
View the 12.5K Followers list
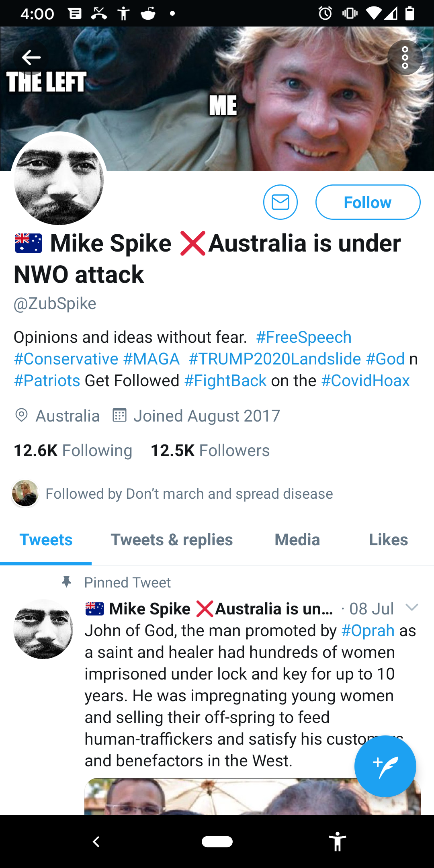tap(210, 450)
